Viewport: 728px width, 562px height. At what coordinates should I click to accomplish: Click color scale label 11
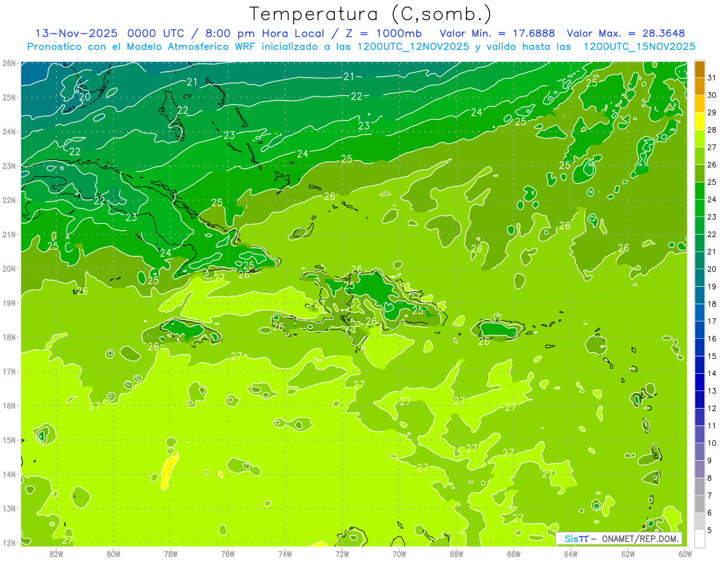tap(712, 426)
